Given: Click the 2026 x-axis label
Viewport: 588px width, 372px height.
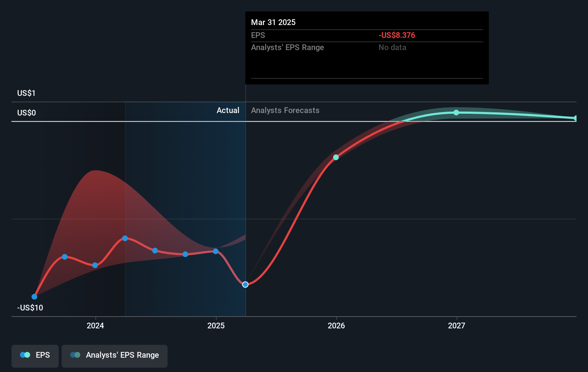Looking at the screenshot, I should tap(336, 325).
